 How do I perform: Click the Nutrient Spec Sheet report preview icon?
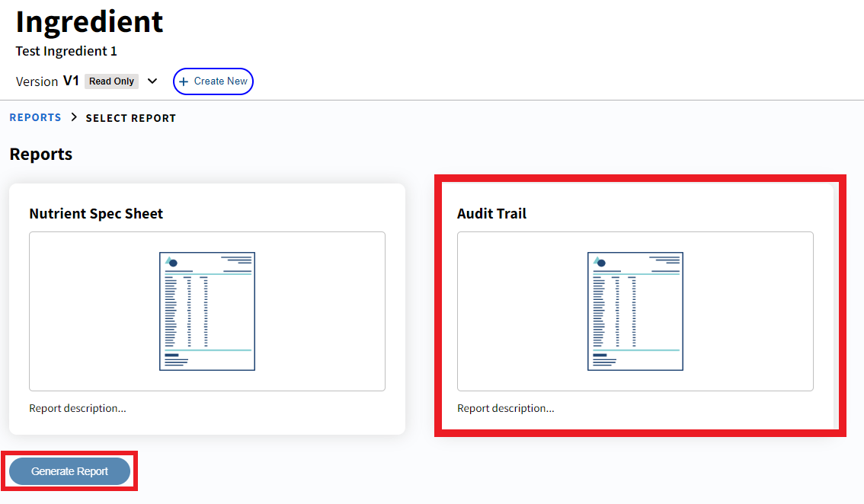tap(207, 311)
